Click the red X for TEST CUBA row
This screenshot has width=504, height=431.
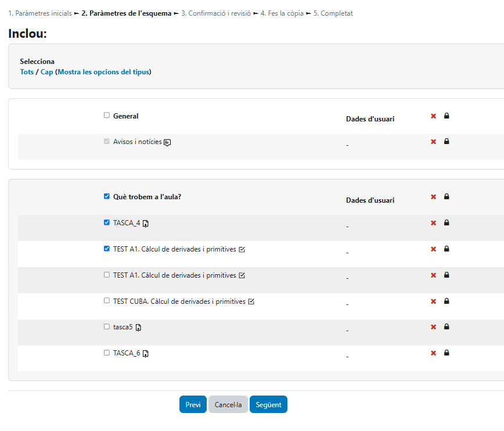433,301
